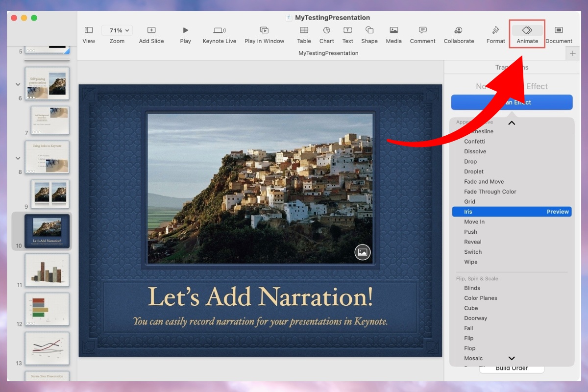Open the Shape picker
This screenshot has width=588, height=392.
tap(369, 30)
